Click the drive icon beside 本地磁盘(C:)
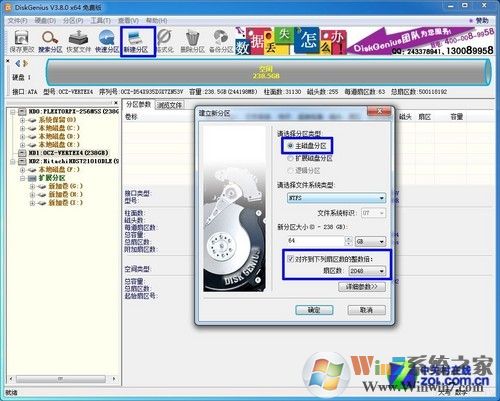This screenshot has width=500, height=401. point(32,128)
